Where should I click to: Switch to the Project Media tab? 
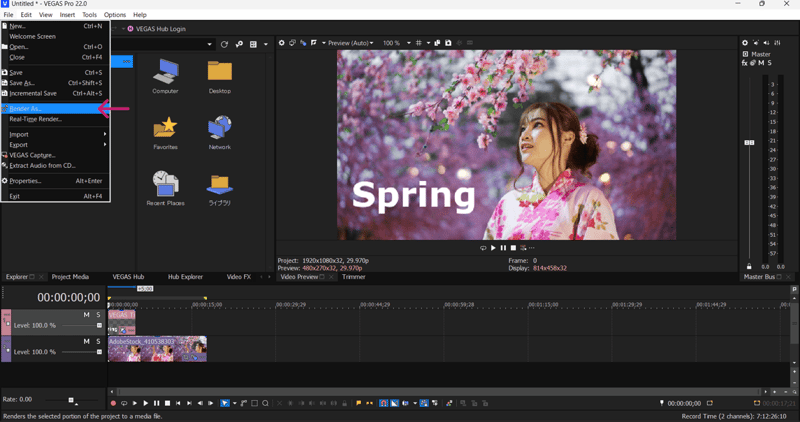pyautogui.click(x=70, y=277)
